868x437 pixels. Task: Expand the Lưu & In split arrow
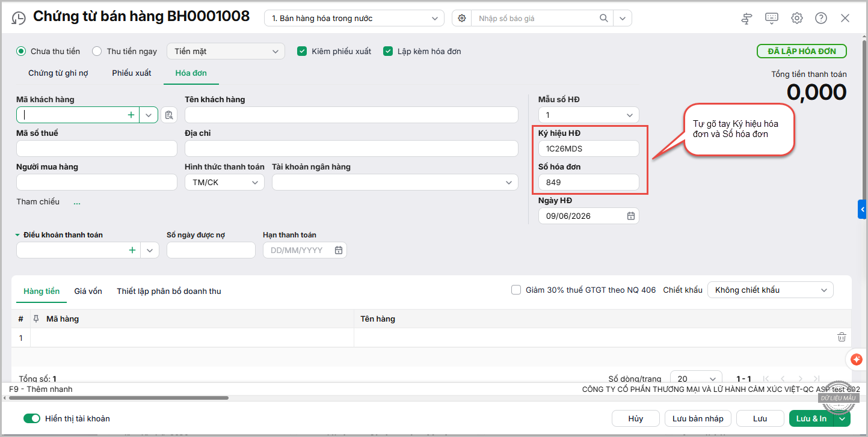(842, 418)
